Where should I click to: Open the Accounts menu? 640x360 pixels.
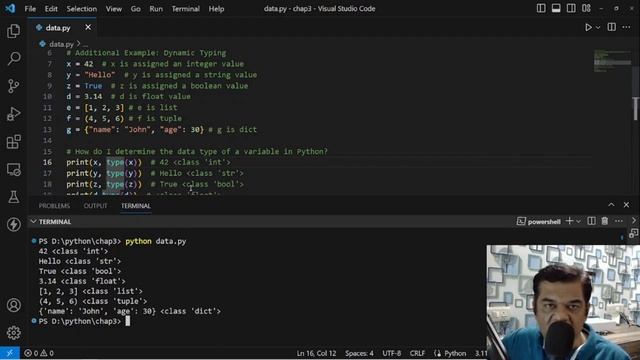coord(13,305)
